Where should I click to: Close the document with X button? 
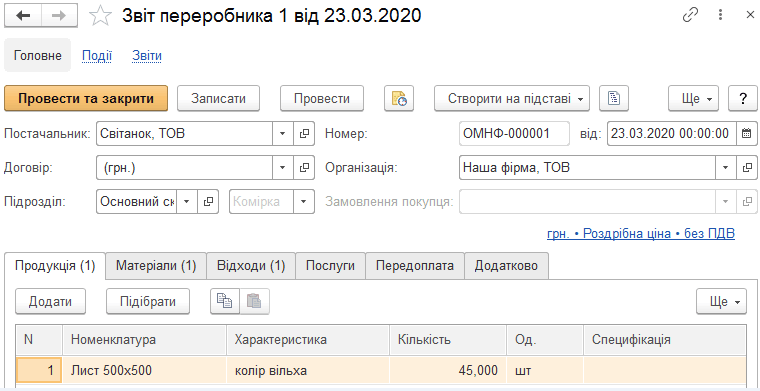(749, 15)
